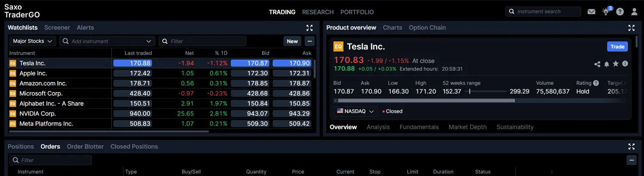This screenshot has height=176, width=644.
Task: Set a price alert bell for Tesla
Action: [x=607, y=64]
